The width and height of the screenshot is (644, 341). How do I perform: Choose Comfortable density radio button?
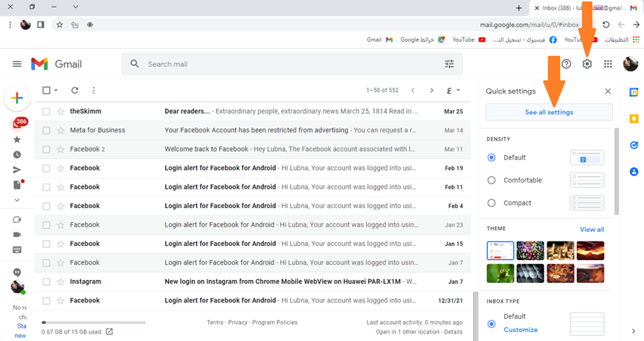coord(492,180)
